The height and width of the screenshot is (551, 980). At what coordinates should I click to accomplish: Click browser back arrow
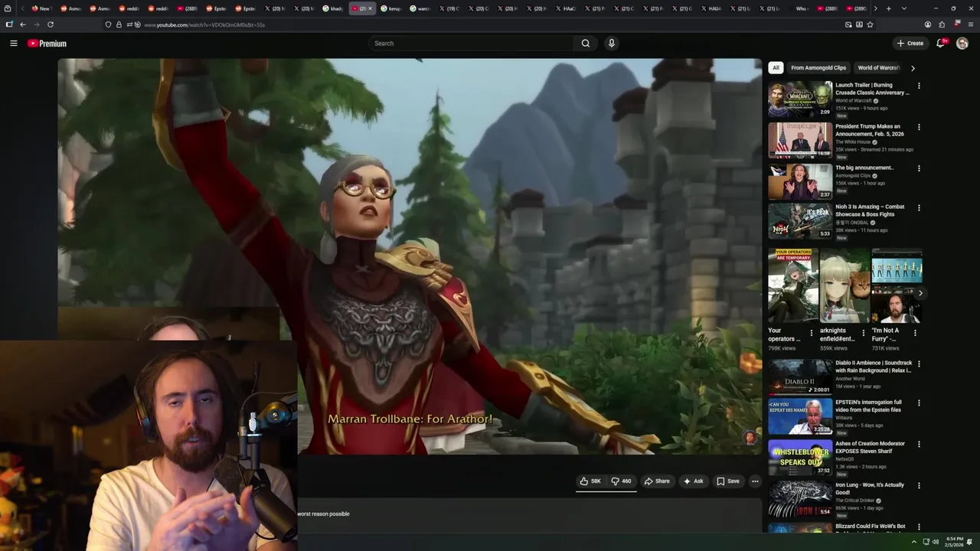(23, 24)
